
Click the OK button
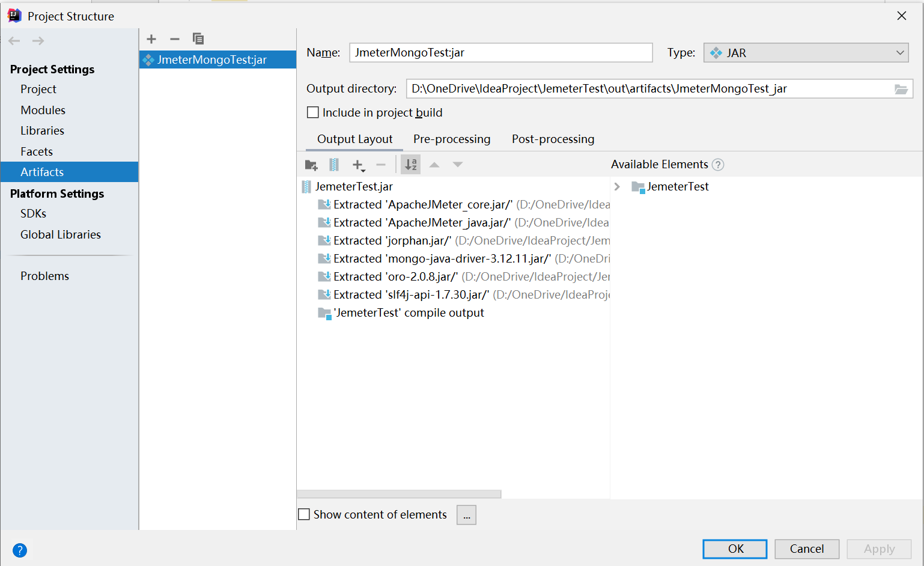735,549
